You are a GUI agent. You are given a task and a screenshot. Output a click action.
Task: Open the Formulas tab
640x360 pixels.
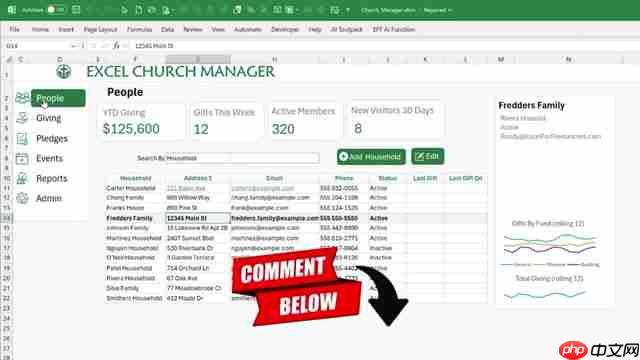pyautogui.click(x=139, y=29)
